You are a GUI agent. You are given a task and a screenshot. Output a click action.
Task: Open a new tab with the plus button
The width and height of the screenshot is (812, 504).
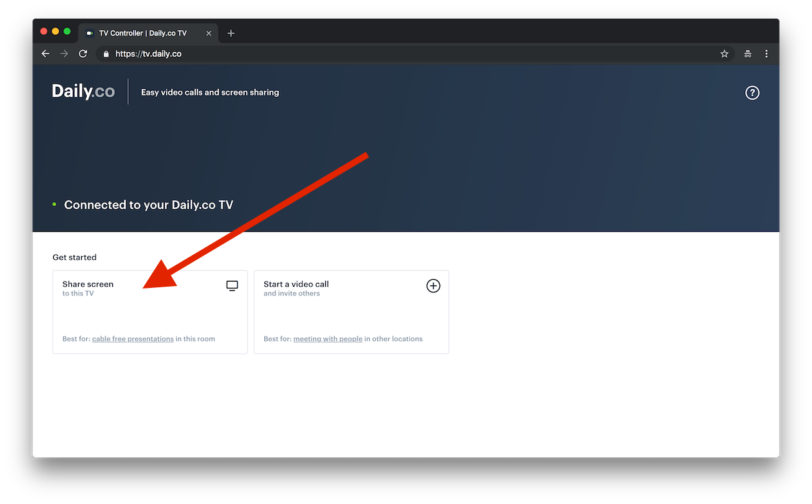click(231, 33)
